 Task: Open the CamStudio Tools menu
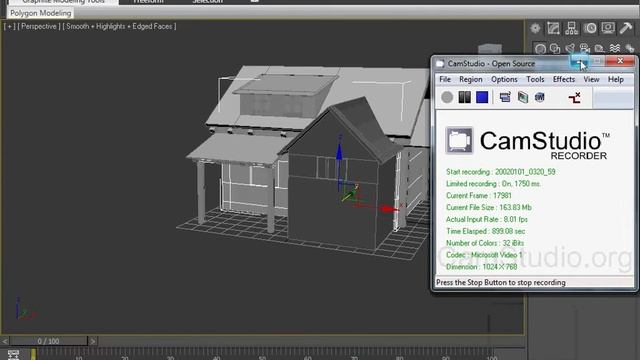(x=535, y=79)
